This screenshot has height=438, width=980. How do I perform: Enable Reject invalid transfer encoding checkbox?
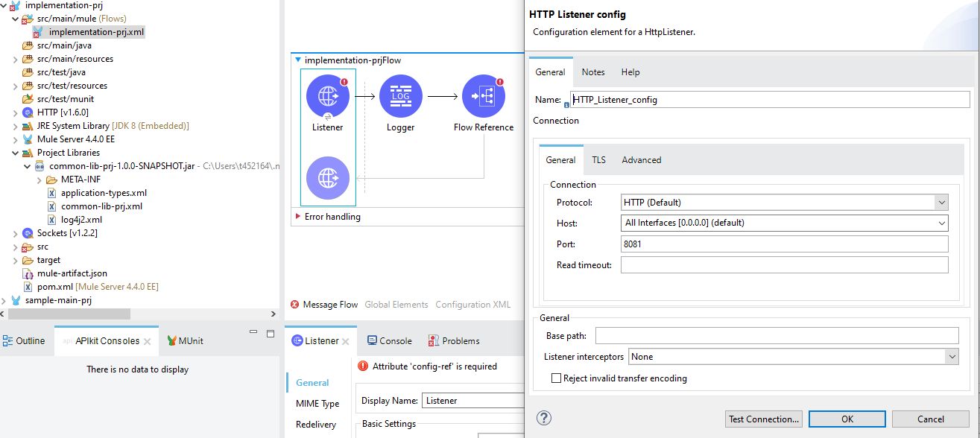556,378
